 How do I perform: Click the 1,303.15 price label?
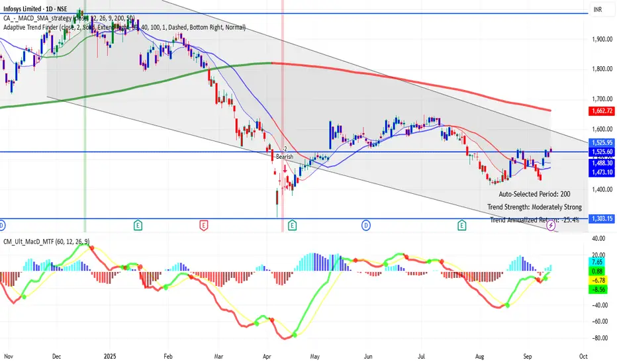pyautogui.click(x=602, y=218)
